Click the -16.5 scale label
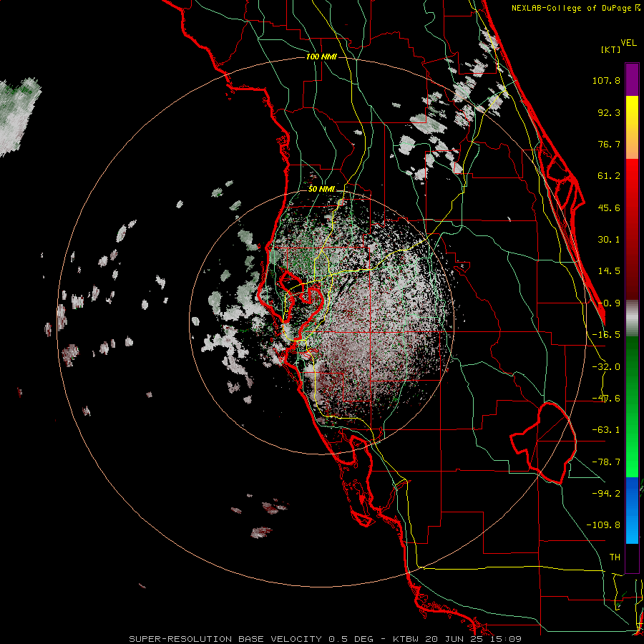Viewport: 644px width, 644px height. tap(606, 334)
